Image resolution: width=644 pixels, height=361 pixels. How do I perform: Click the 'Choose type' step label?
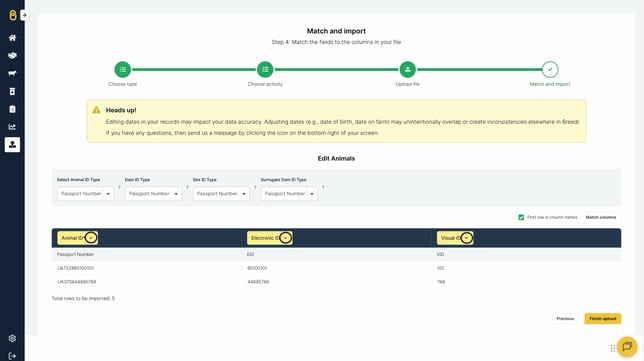123,84
